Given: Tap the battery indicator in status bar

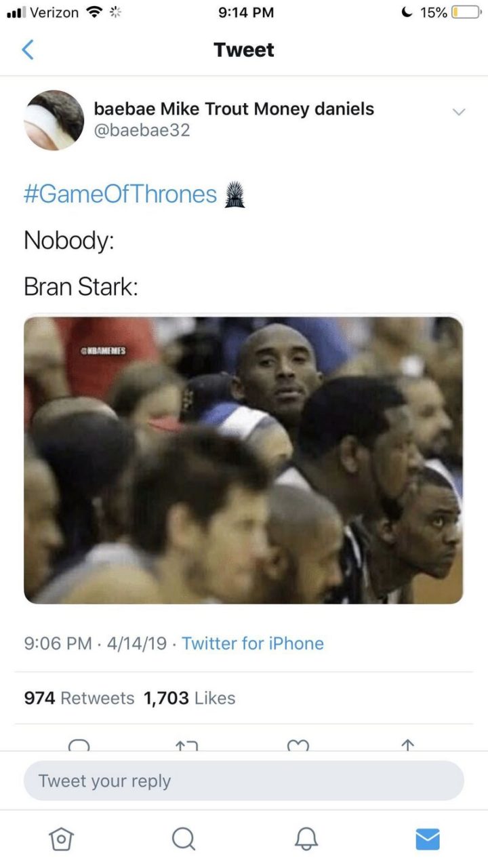Looking at the screenshot, I should pos(465,12).
